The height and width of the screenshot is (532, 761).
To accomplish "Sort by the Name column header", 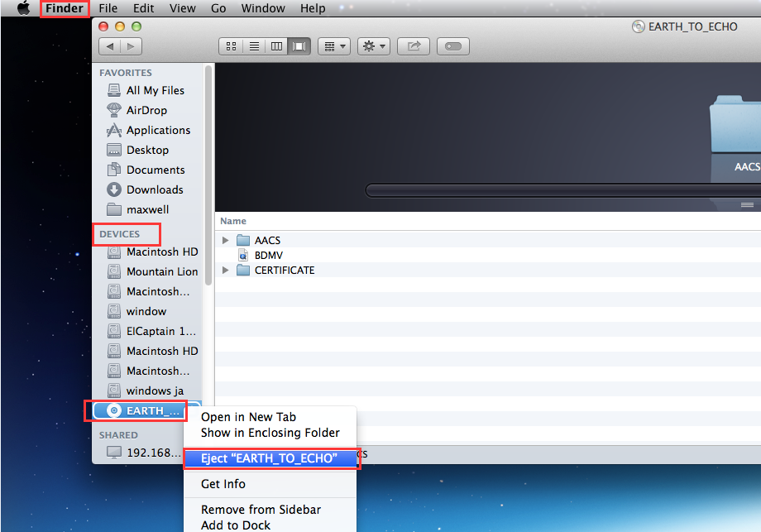I will pyautogui.click(x=233, y=222).
